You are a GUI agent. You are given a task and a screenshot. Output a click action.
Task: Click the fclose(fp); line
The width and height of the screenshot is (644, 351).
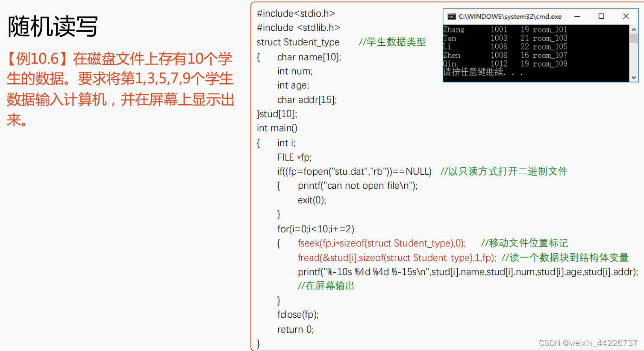298,315
